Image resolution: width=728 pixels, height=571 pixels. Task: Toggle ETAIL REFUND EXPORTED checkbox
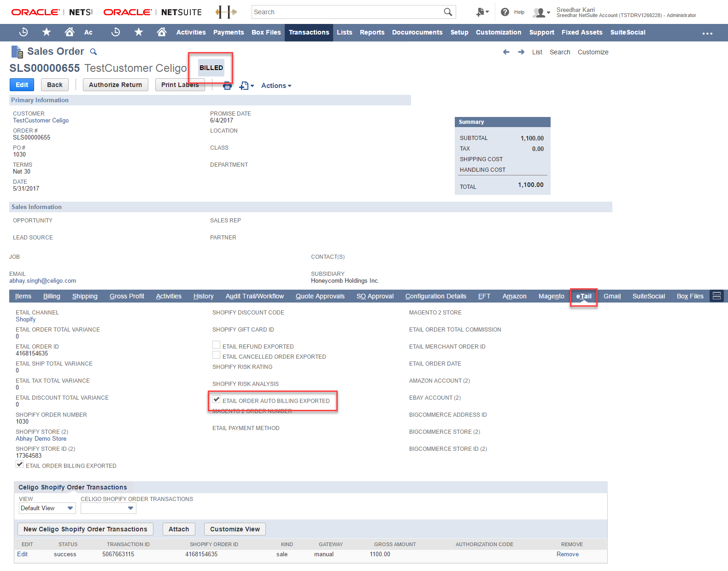coord(216,345)
